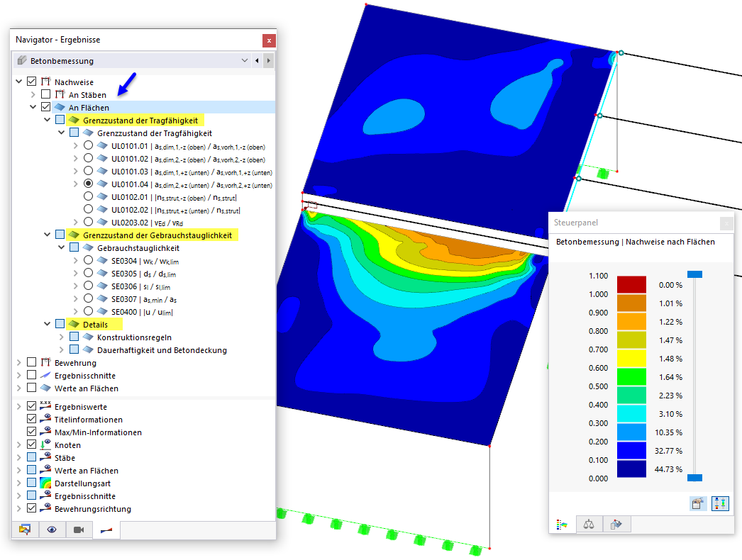Select the Dauerhaftigkeit und Betondeckung row
742x560 pixels.
click(x=162, y=350)
